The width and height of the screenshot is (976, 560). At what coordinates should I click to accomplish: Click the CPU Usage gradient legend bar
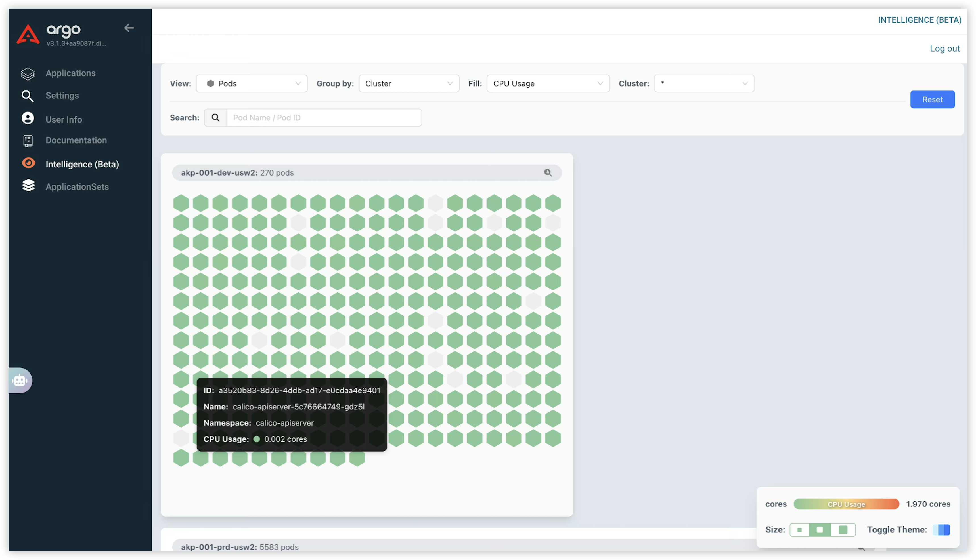tap(846, 504)
